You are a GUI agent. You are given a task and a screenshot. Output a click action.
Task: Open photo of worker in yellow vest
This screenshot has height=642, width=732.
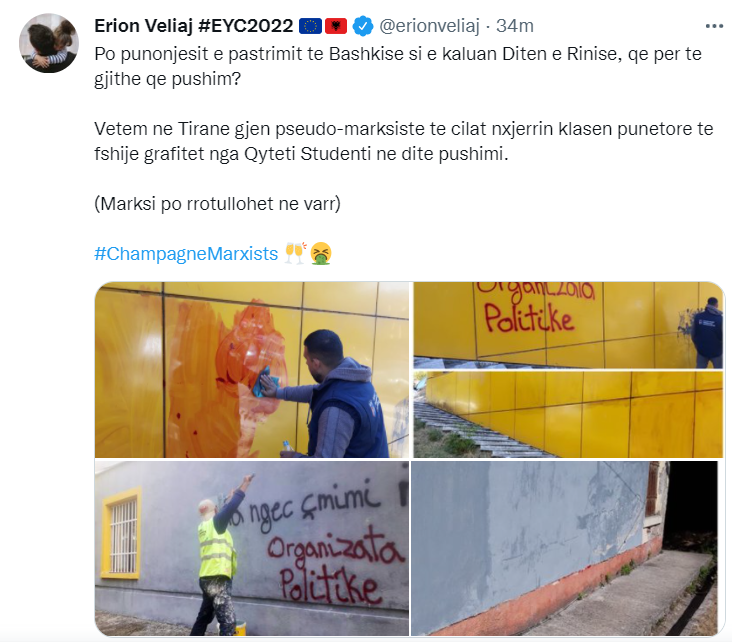tap(252, 548)
